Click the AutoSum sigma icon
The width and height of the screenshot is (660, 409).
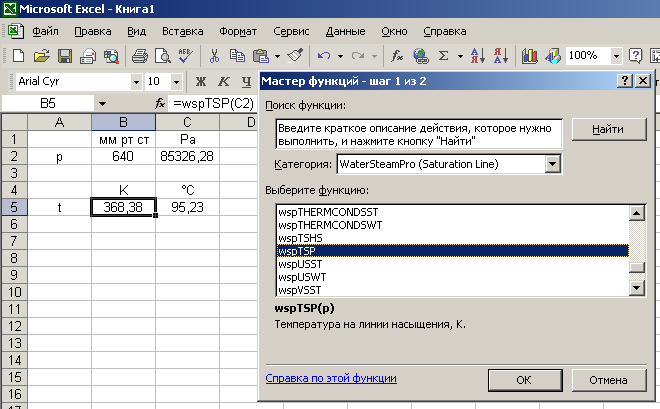(x=443, y=56)
